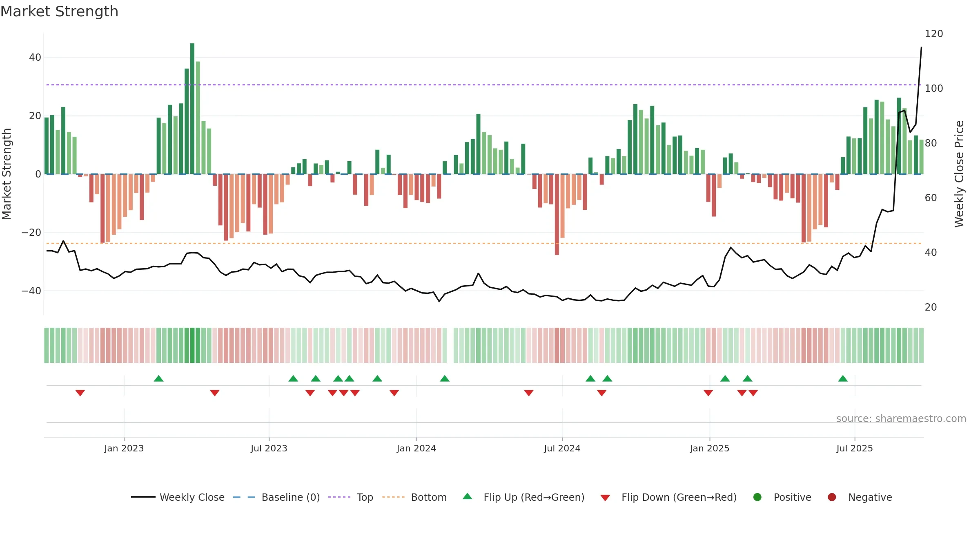Click the Jan 2023 axis label
This screenshot has height=551, width=980.
[x=124, y=448]
